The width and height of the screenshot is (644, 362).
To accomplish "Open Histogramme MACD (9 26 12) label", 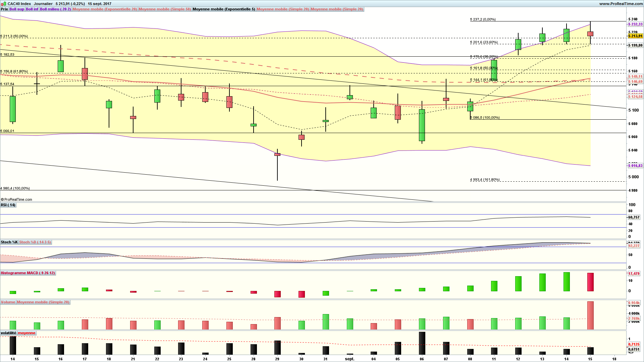I will click(x=28, y=273).
